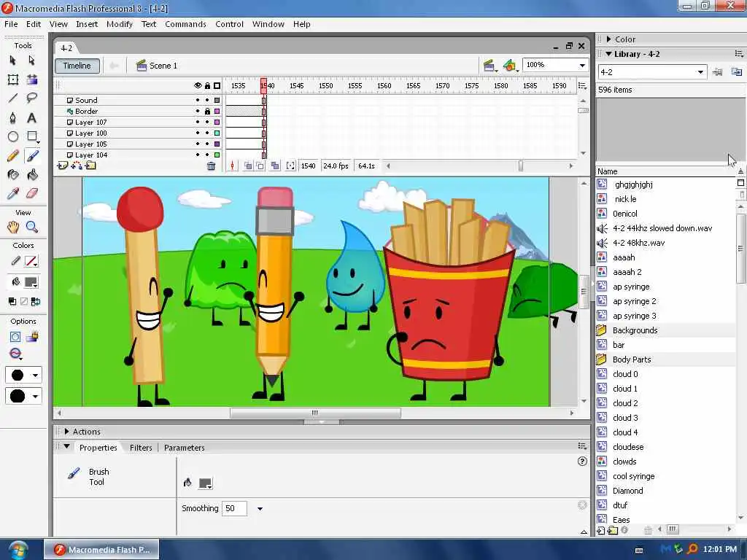Click the Fill color swatch in Properties
Screen dimensions: 747x560
point(205,483)
